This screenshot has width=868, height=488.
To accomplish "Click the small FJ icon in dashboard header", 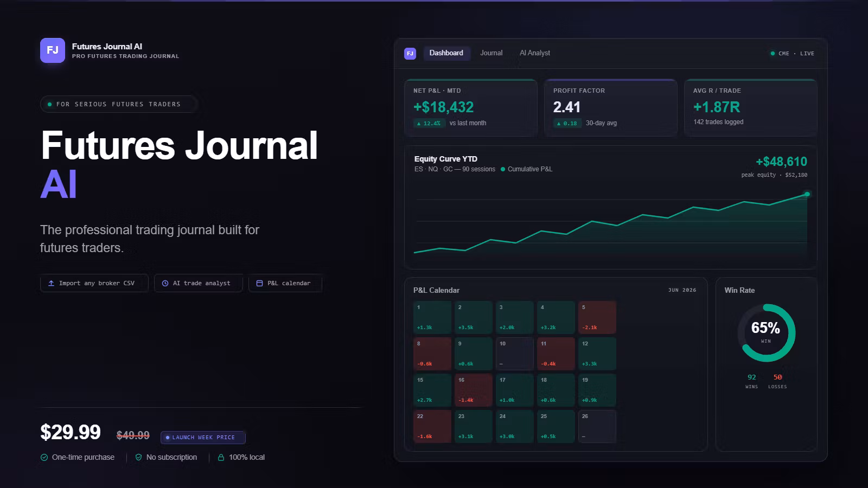I will 410,53.
